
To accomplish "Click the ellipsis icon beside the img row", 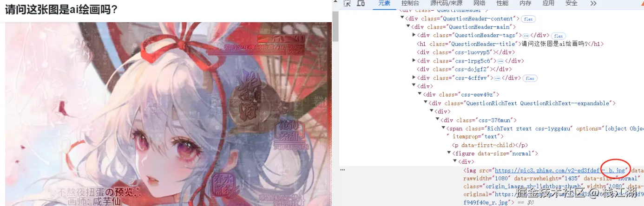I will (x=342, y=170).
